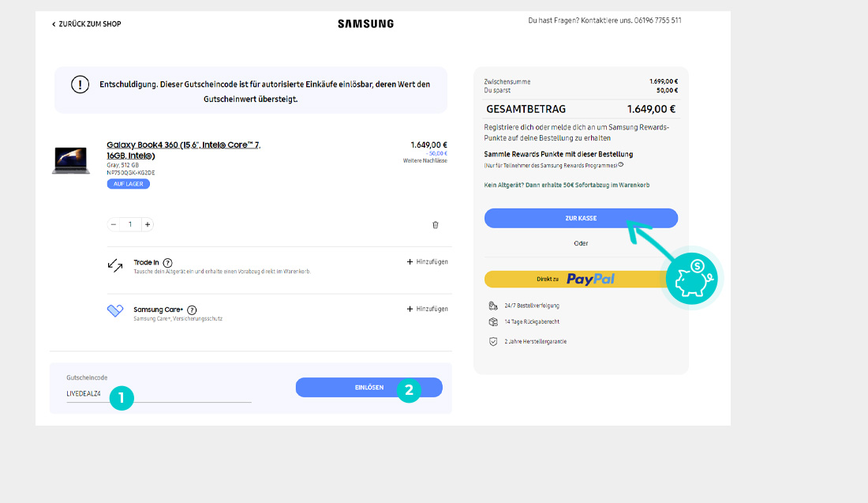Add Trade In with Hinzufügen
Viewport: 868px width, 503px height.
pyautogui.click(x=428, y=261)
